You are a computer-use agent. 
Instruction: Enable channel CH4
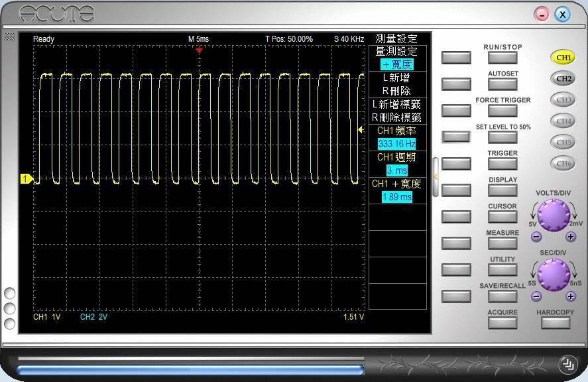pos(563,121)
